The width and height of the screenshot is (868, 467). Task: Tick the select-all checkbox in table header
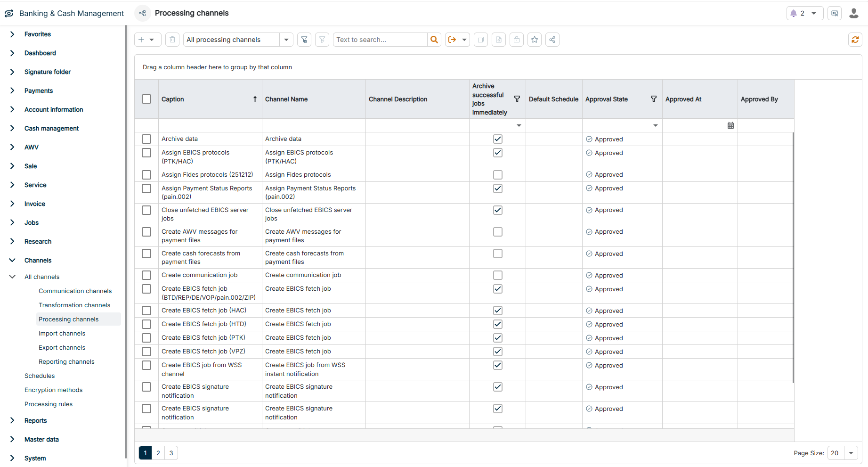pos(146,99)
